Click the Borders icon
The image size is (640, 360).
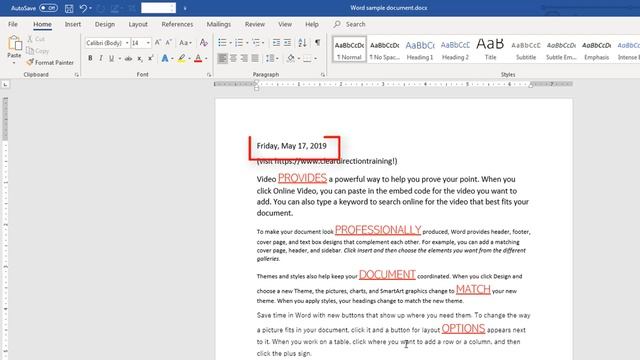307,59
